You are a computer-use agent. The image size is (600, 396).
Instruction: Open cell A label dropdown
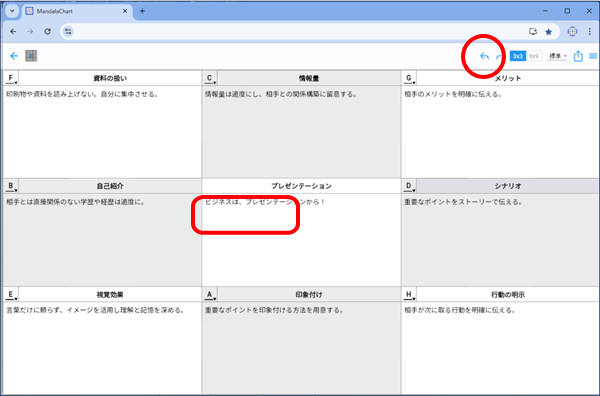(210, 295)
